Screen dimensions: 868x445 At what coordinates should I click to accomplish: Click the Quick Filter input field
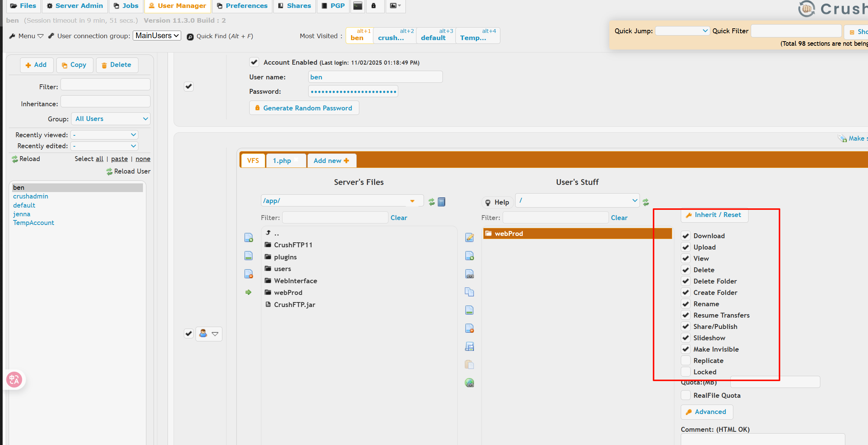796,31
